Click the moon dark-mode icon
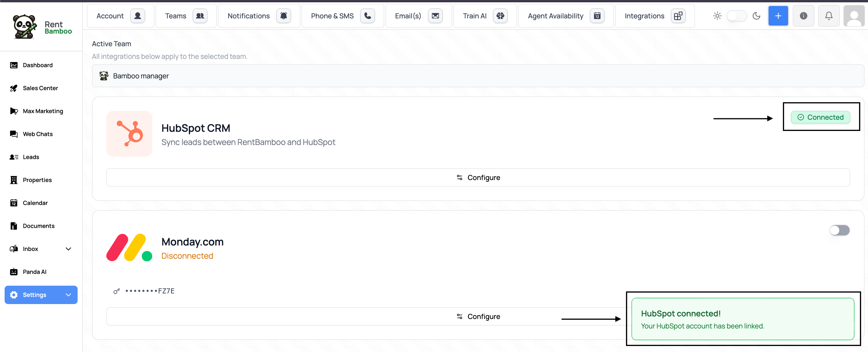Screen dimensions: 868x352 [x=756, y=16]
